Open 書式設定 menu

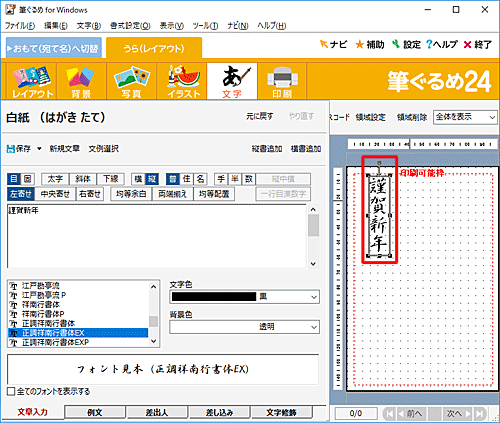pos(130,26)
